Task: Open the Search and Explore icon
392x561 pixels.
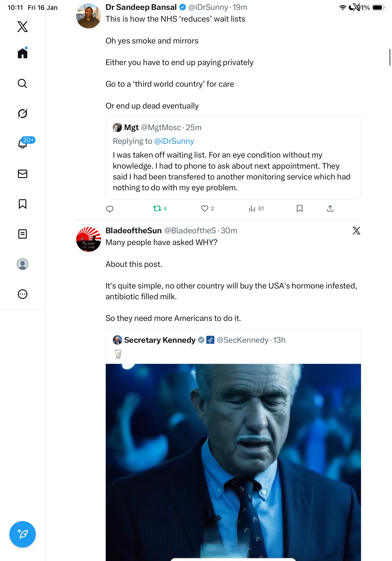Action: pos(23,83)
